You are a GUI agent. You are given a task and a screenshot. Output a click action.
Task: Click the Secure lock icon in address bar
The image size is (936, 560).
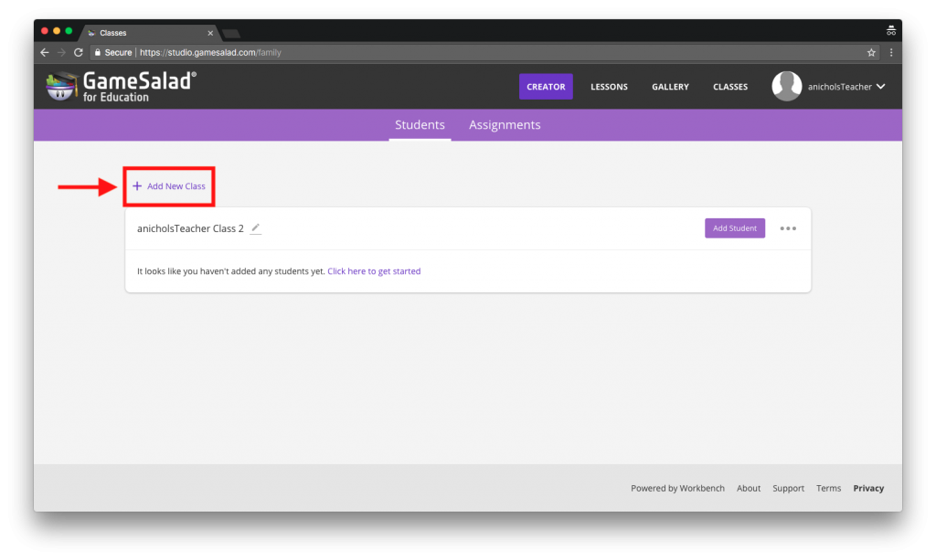click(98, 52)
